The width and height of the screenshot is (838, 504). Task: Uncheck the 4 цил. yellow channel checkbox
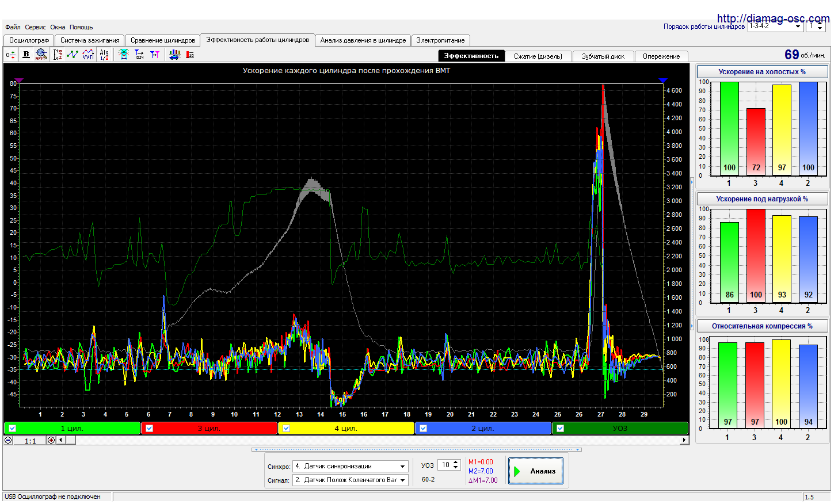pos(287,428)
